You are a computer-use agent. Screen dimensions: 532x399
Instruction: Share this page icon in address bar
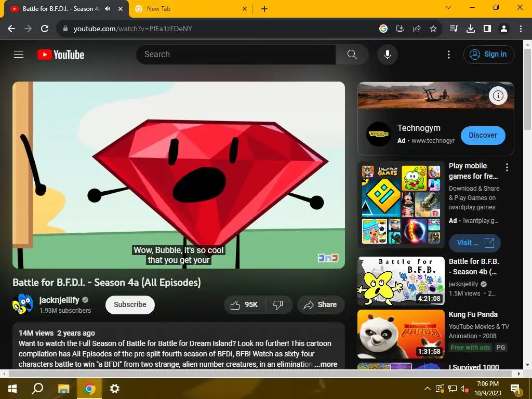click(x=417, y=29)
